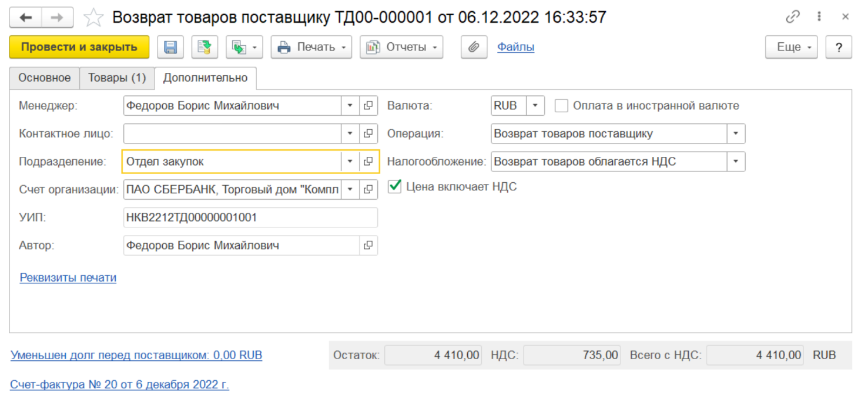Expand the Валюта RUB dropdown
Viewport: 868px width, 402px height.
coord(535,106)
